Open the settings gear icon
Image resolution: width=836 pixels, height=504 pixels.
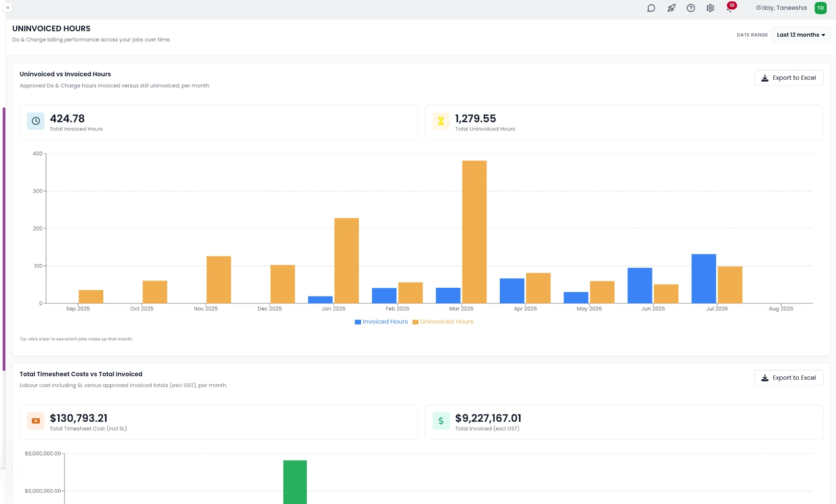tap(710, 8)
